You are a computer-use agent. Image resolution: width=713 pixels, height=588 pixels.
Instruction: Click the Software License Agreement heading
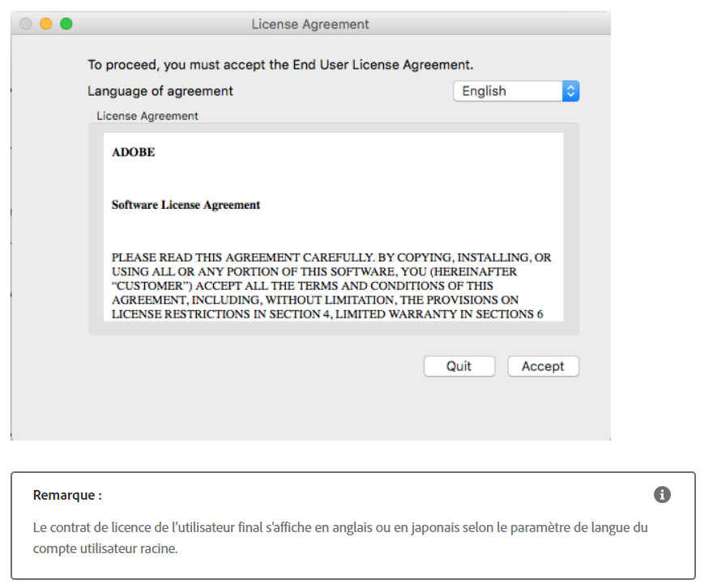186,205
